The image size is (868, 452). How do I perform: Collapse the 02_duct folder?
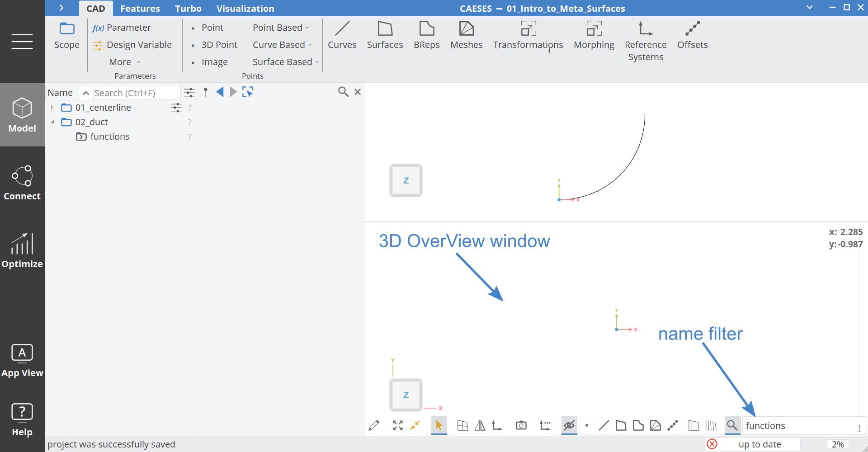pyautogui.click(x=52, y=122)
